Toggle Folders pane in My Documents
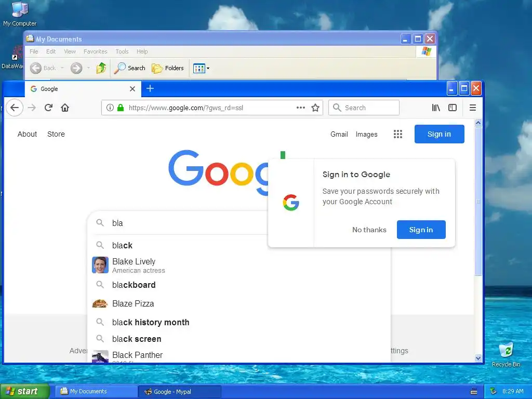This screenshot has width=532, height=399. (x=168, y=68)
